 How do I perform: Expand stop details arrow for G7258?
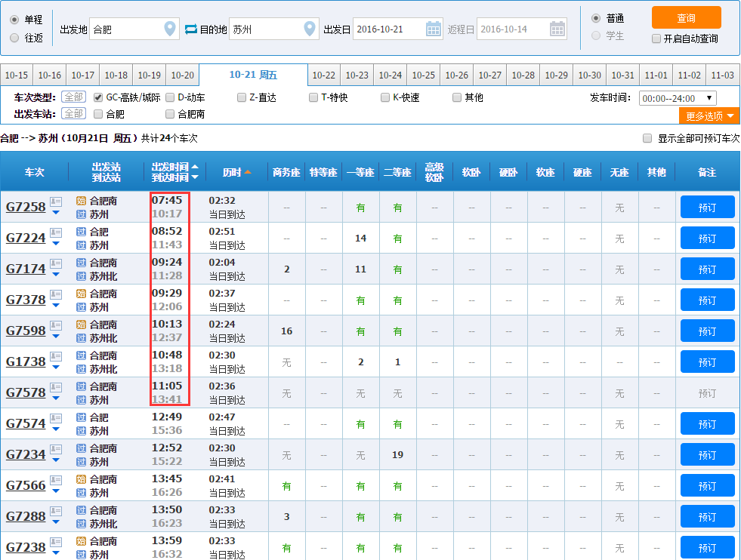tap(56, 213)
